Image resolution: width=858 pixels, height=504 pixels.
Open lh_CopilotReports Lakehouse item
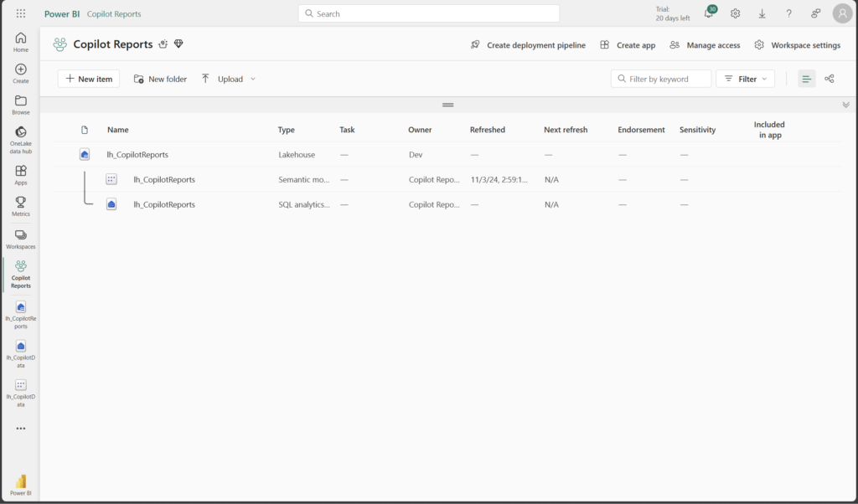pyautogui.click(x=137, y=155)
